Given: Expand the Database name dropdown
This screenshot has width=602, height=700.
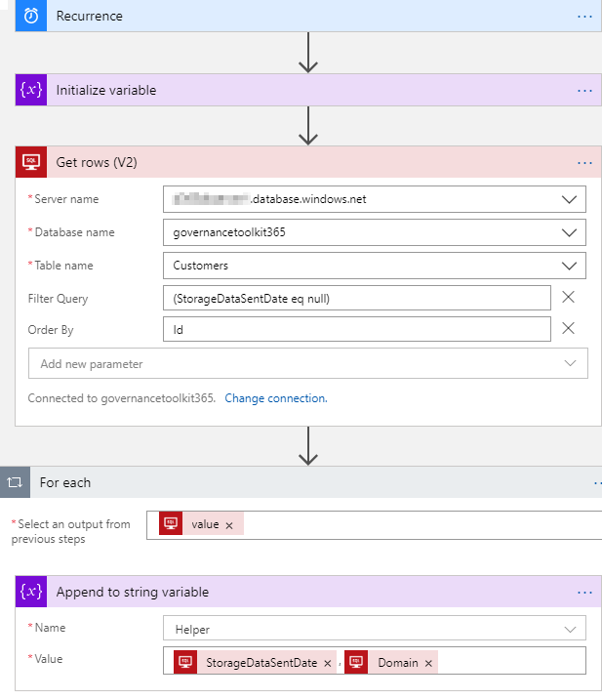Looking at the screenshot, I should tap(570, 232).
